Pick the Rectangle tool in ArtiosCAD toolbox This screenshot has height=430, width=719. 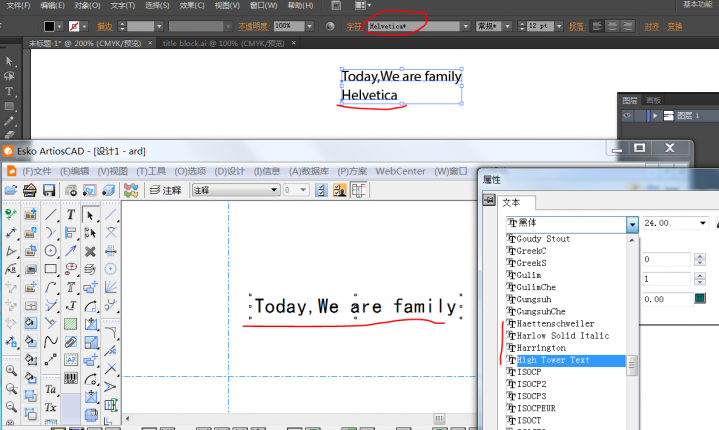(x=51, y=269)
